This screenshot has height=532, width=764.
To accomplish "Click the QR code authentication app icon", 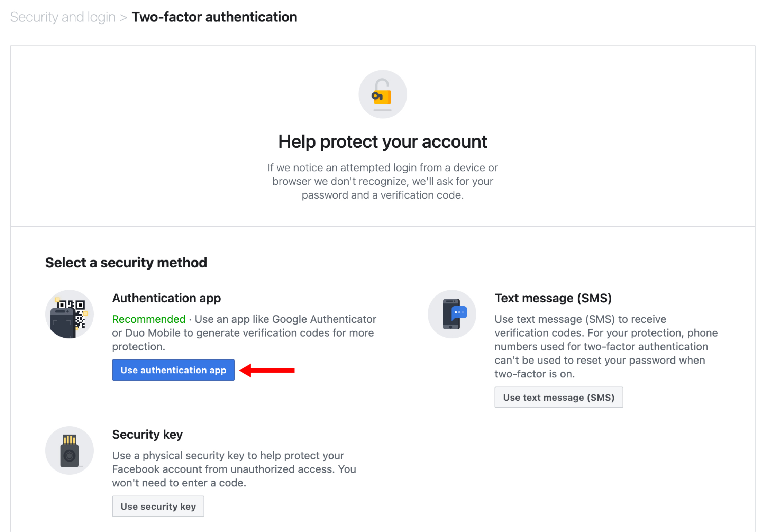I will click(x=69, y=314).
